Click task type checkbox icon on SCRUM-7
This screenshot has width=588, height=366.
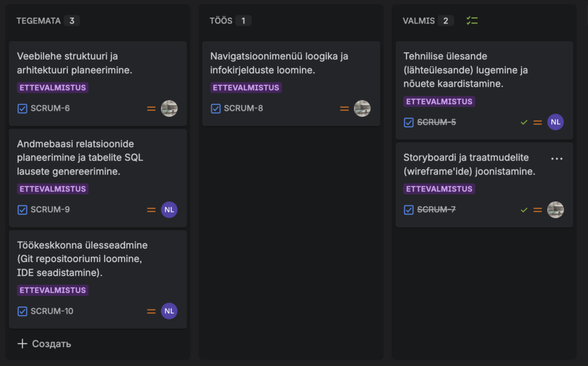409,210
